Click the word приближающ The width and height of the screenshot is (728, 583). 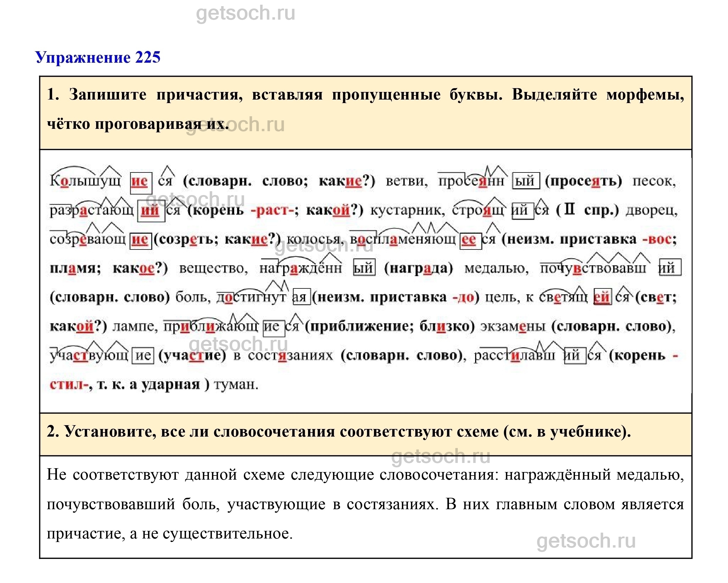pyautogui.click(x=210, y=326)
